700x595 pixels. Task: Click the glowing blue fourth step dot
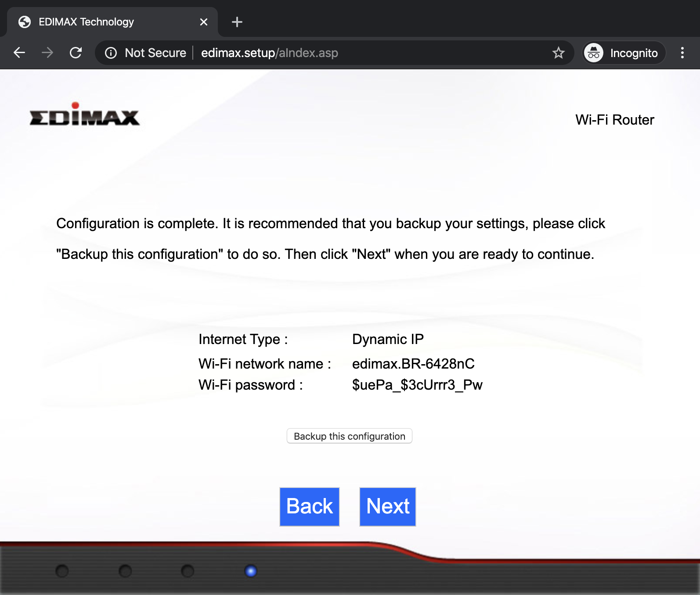click(251, 571)
